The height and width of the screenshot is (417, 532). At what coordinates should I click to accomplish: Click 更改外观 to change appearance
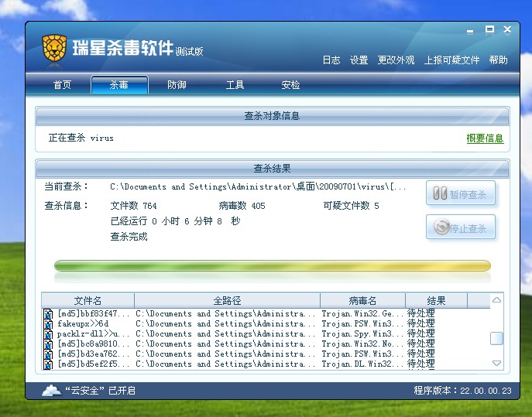(x=396, y=60)
